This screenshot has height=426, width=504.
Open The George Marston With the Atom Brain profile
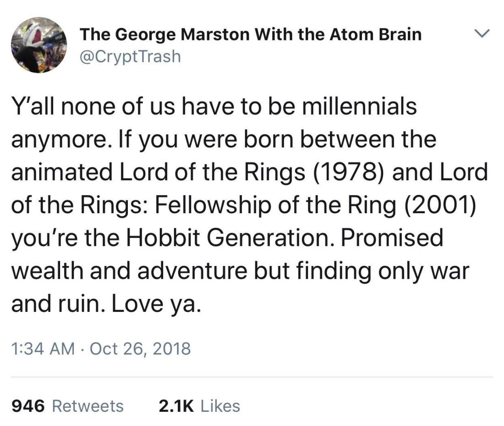250,34
